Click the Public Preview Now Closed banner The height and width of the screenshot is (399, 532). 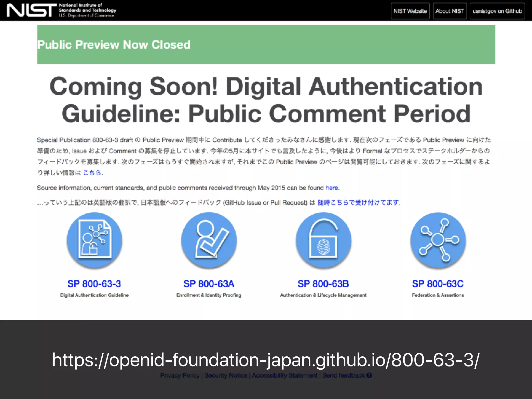tap(266, 44)
